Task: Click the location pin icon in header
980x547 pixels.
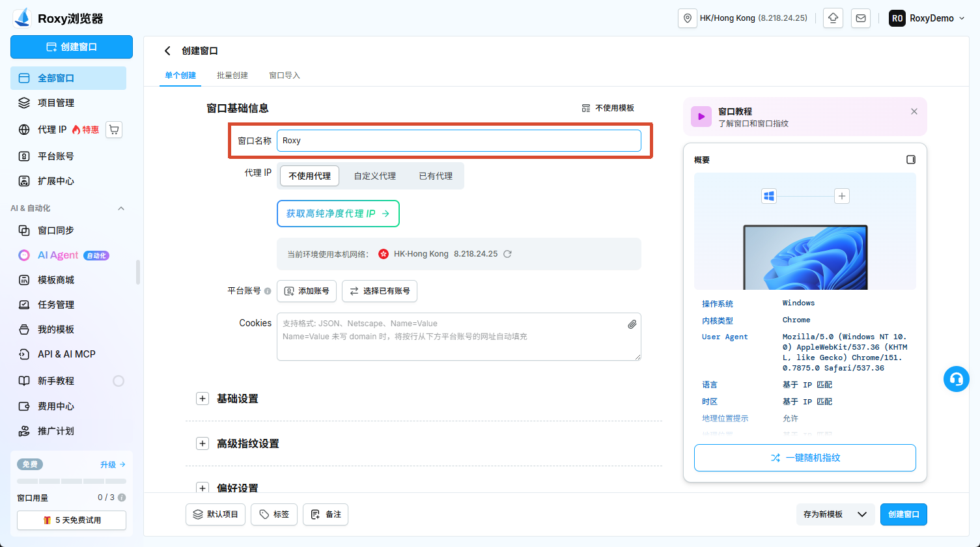Action: coord(688,18)
